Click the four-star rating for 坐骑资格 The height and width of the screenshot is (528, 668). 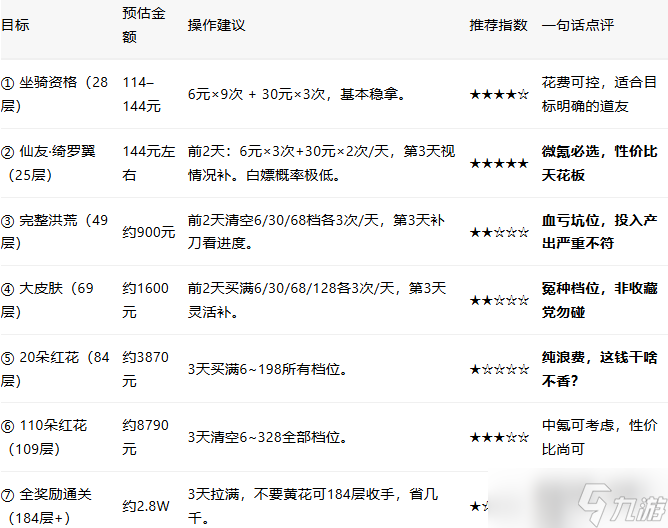click(499, 94)
